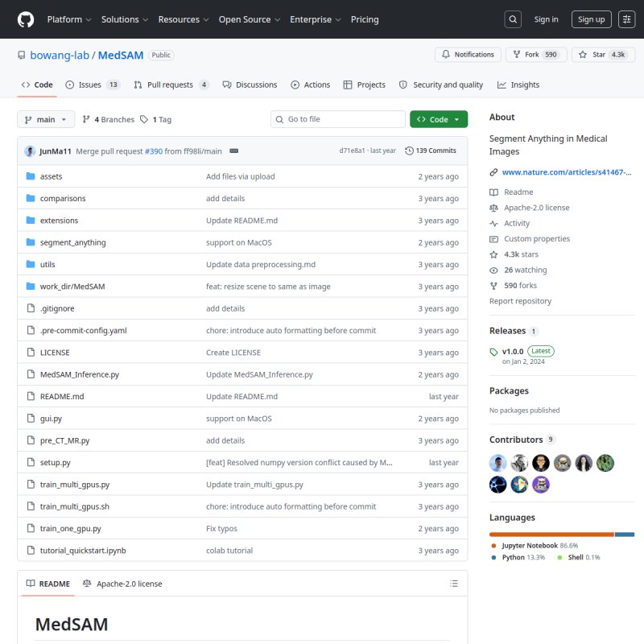Click the v1.0.0 release tag icon
This screenshot has height=644, width=644.
pyautogui.click(x=493, y=352)
